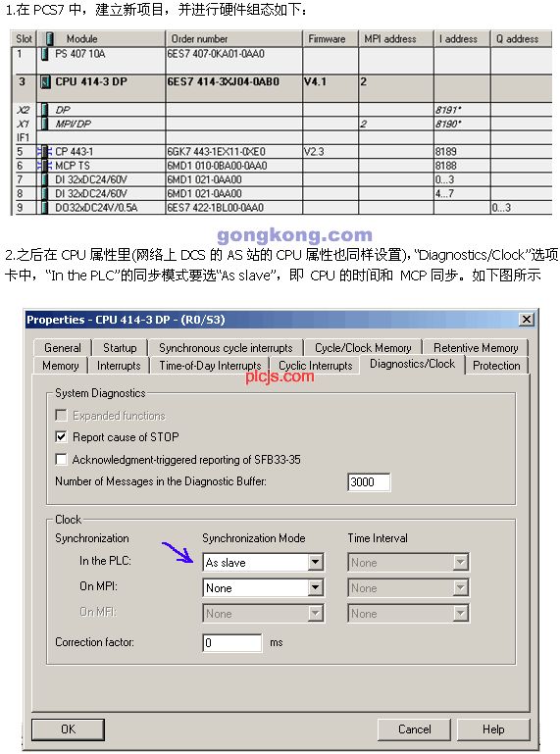The width and height of the screenshot is (560, 754).
Task: Click the firmware value V2.3
Action: [x=314, y=152]
